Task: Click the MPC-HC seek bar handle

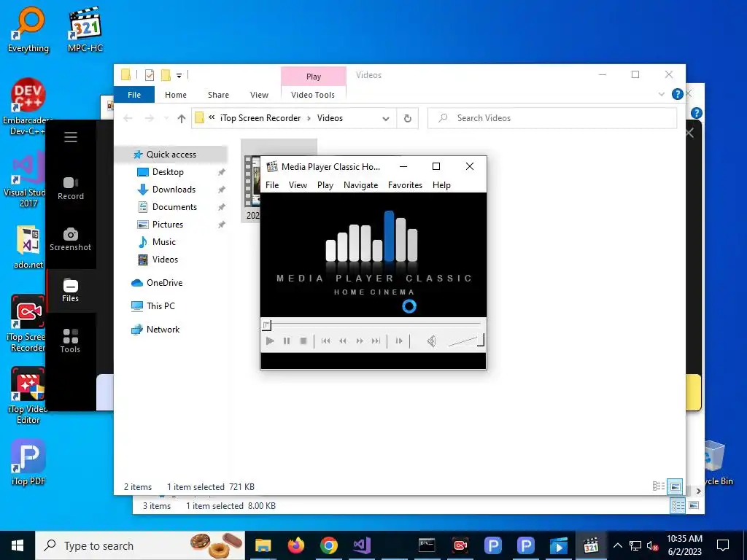Action: point(267,326)
